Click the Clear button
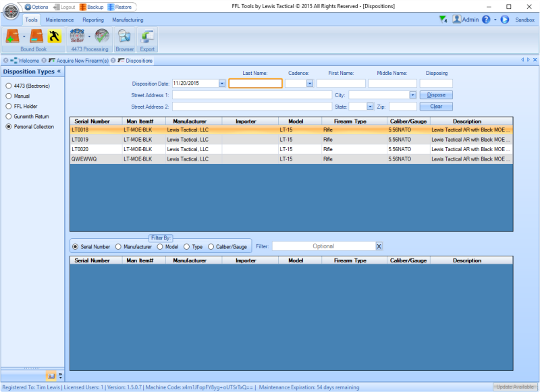Image resolution: width=540 pixels, height=392 pixels. [x=436, y=107]
